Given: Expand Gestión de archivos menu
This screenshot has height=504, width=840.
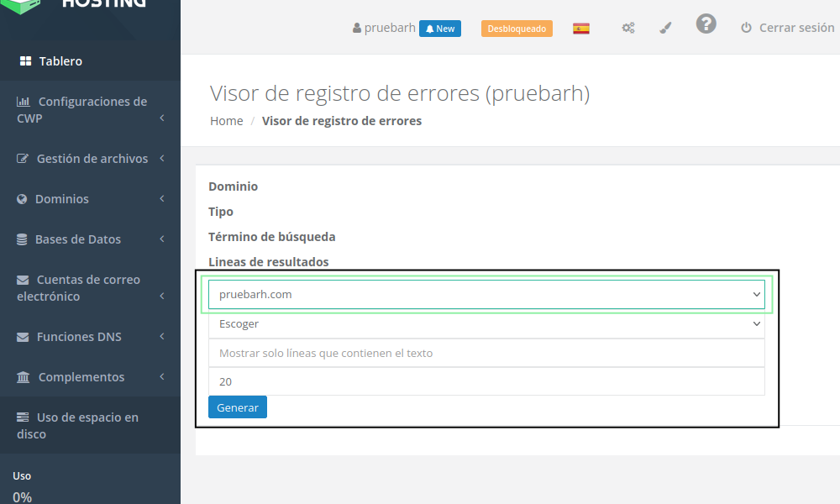Looking at the screenshot, I should tap(90, 159).
